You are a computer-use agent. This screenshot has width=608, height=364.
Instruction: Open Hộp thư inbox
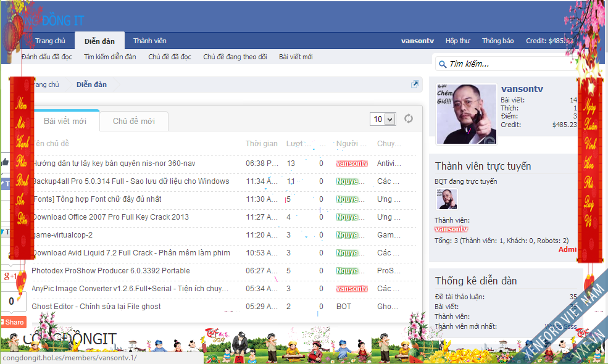tap(457, 41)
